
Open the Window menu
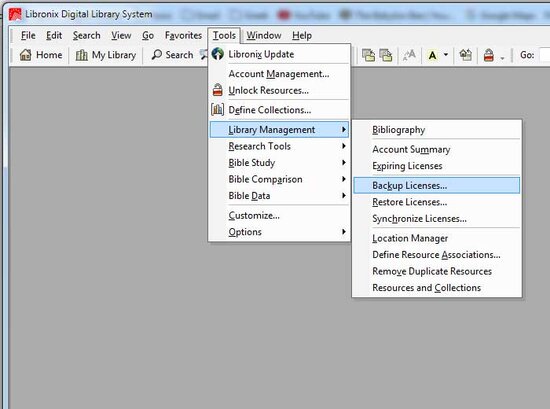click(264, 35)
